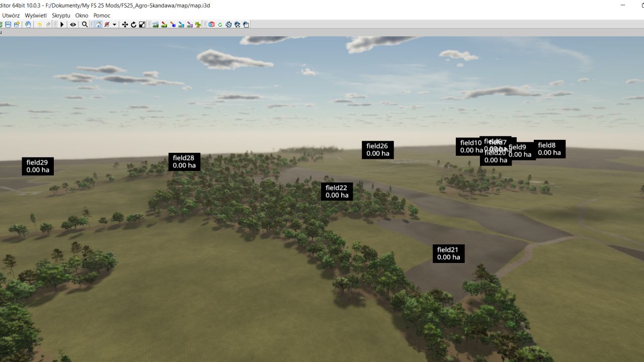Open the Pomoc menu
This screenshot has width=644, height=362.
tap(102, 16)
